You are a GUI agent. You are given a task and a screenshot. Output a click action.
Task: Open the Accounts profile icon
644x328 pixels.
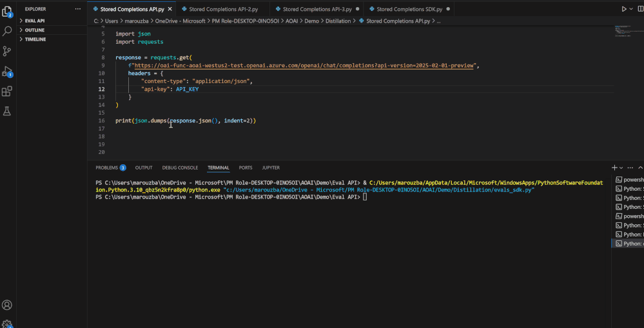pos(7,305)
